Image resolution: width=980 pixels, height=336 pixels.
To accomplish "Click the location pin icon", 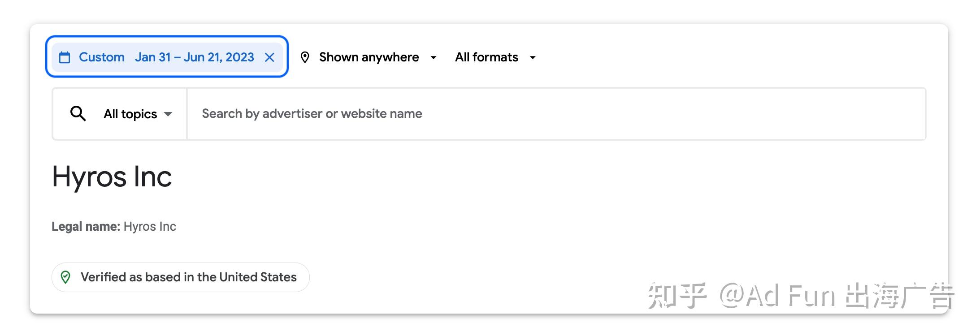I will [x=305, y=57].
